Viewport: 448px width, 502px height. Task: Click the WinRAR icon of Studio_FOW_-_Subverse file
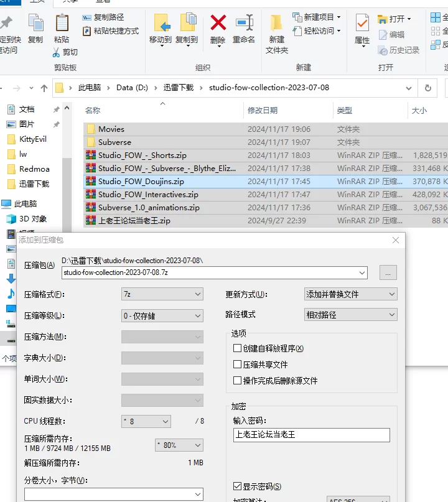coord(91,168)
